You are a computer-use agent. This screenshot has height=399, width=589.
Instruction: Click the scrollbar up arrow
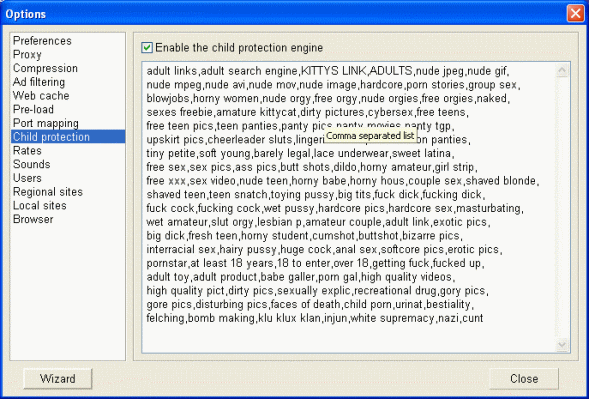click(x=562, y=71)
